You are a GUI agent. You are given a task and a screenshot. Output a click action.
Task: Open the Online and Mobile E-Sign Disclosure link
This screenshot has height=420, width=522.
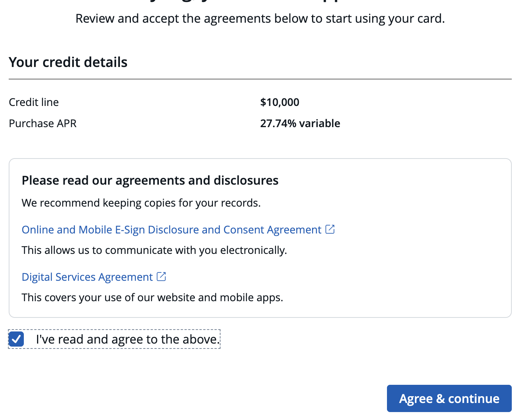point(171,230)
